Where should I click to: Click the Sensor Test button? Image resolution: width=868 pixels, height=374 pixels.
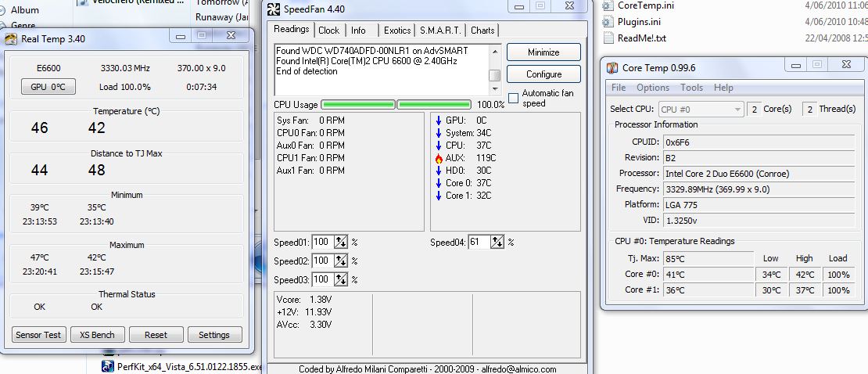point(38,335)
